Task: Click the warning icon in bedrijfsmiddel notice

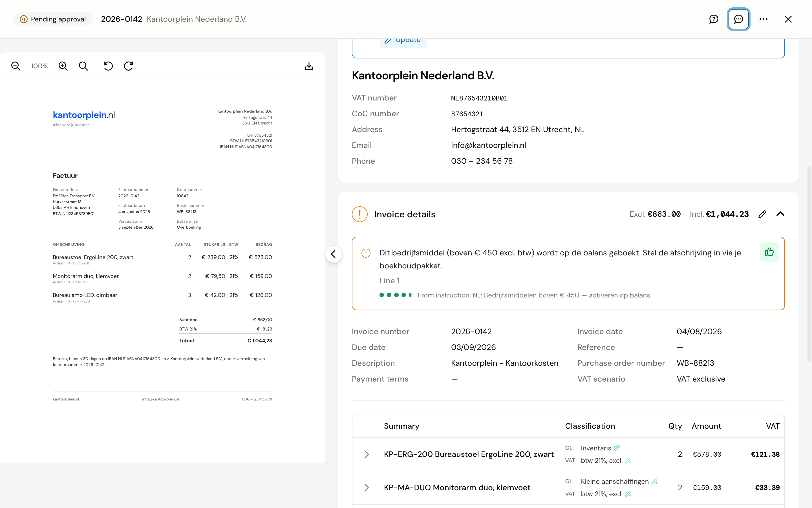Action: (x=366, y=253)
